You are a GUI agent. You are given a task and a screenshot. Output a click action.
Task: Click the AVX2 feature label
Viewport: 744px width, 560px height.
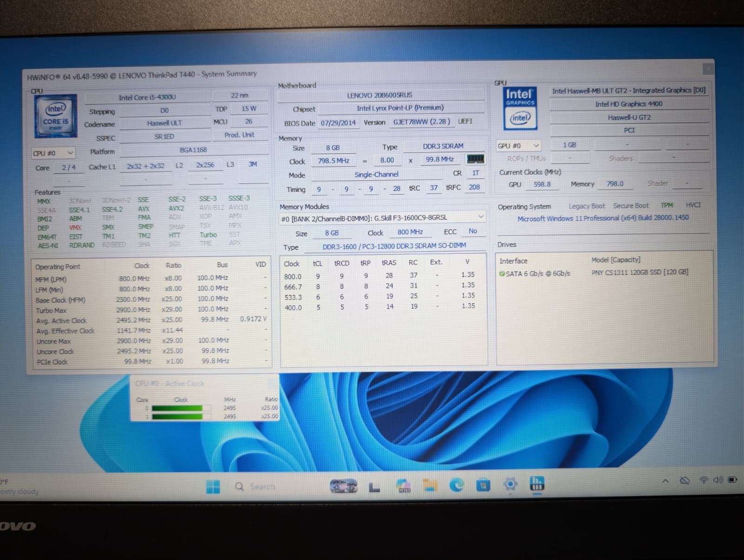tap(176, 208)
